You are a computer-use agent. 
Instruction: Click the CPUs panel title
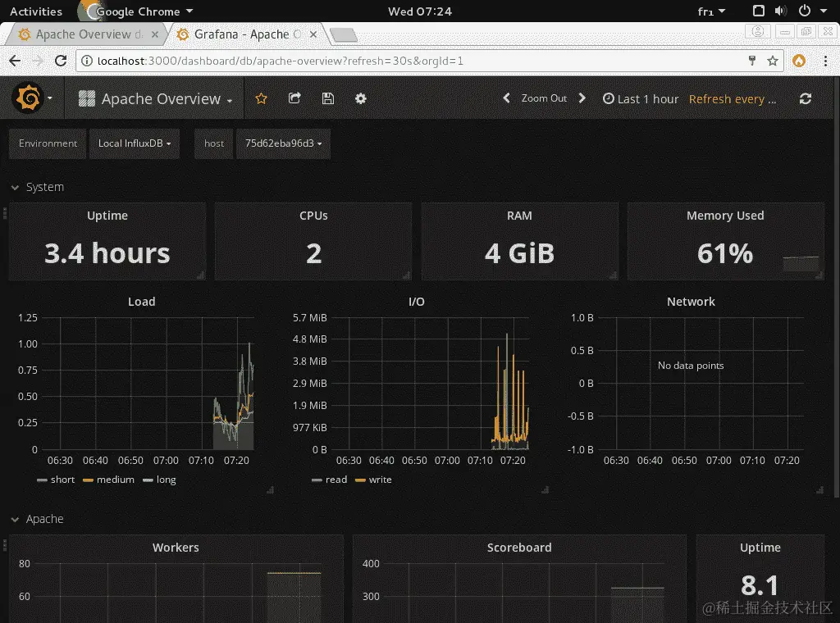(313, 215)
